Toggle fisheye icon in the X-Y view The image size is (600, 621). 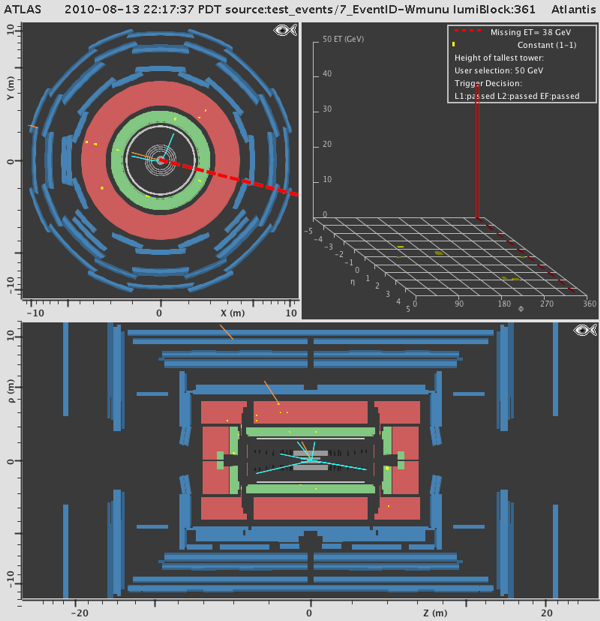[283, 31]
